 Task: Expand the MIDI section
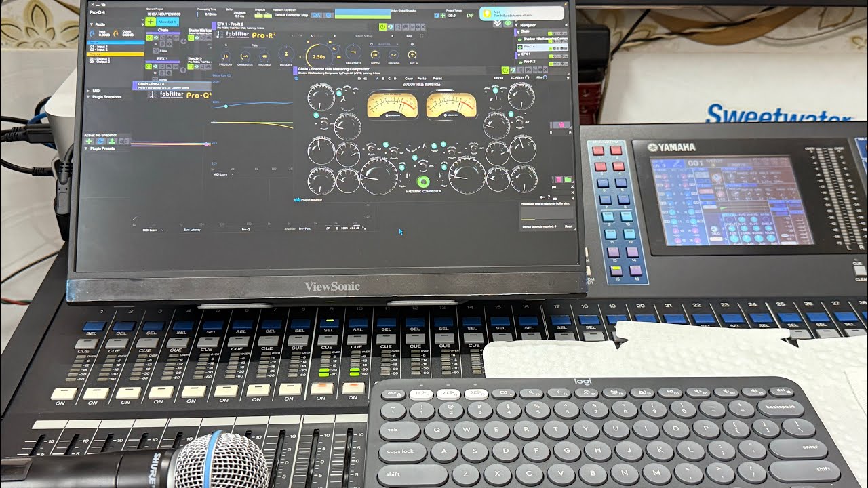click(88, 91)
